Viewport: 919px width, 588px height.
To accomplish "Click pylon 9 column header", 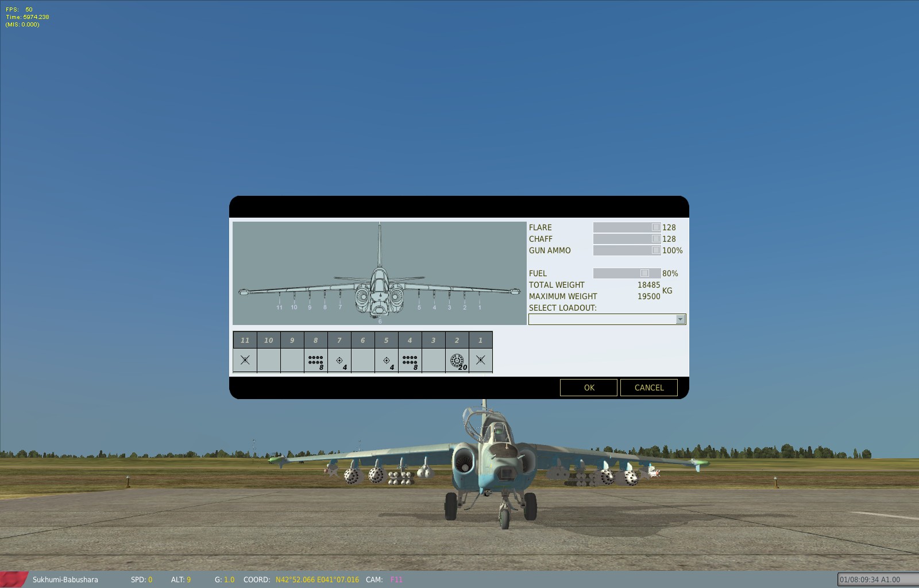I will (x=292, y=340).
